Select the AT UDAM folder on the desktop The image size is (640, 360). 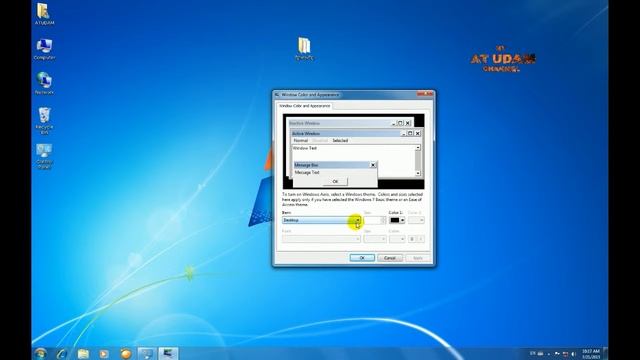point(44,14)
